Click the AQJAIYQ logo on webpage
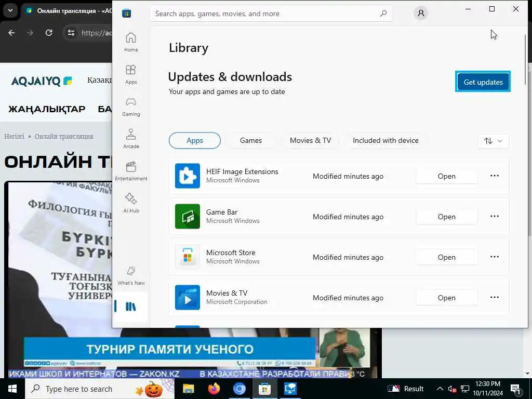532x399 pixels. coord(42,81)
